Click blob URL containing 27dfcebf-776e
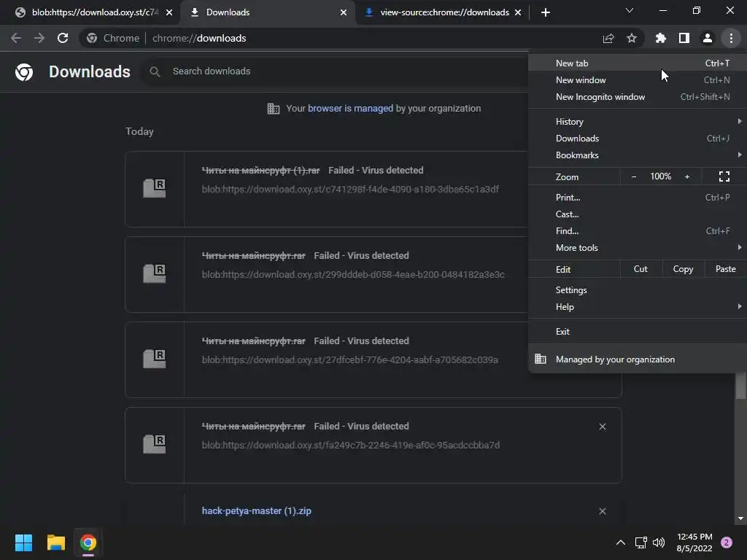 (350, 360)
